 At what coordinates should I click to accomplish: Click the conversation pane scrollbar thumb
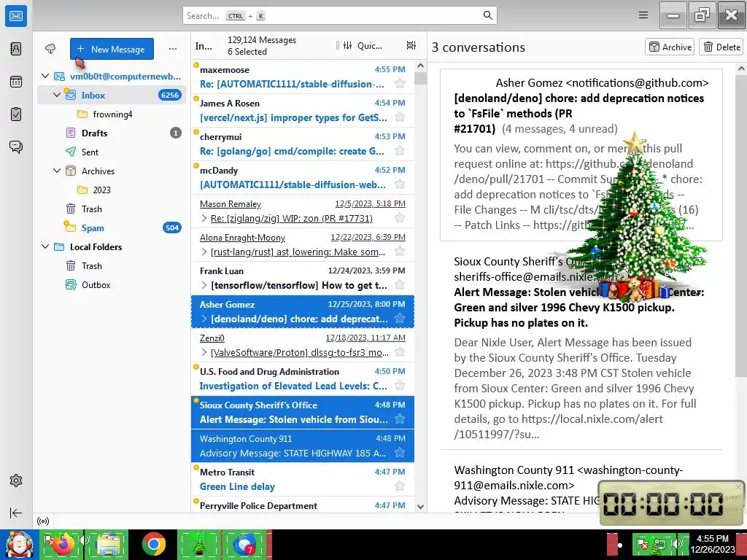[x=741, y=224]
